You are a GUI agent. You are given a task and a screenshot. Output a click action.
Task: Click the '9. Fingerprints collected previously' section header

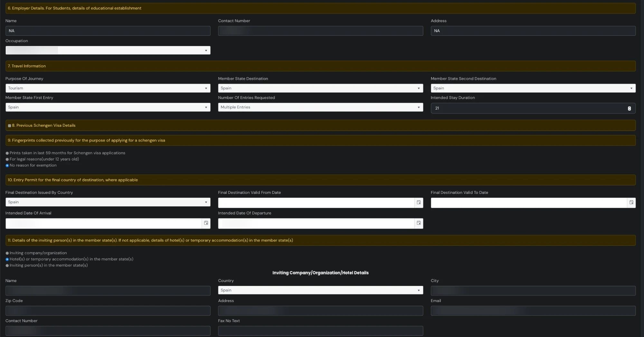pyautogui.click(x=320, y=141)
